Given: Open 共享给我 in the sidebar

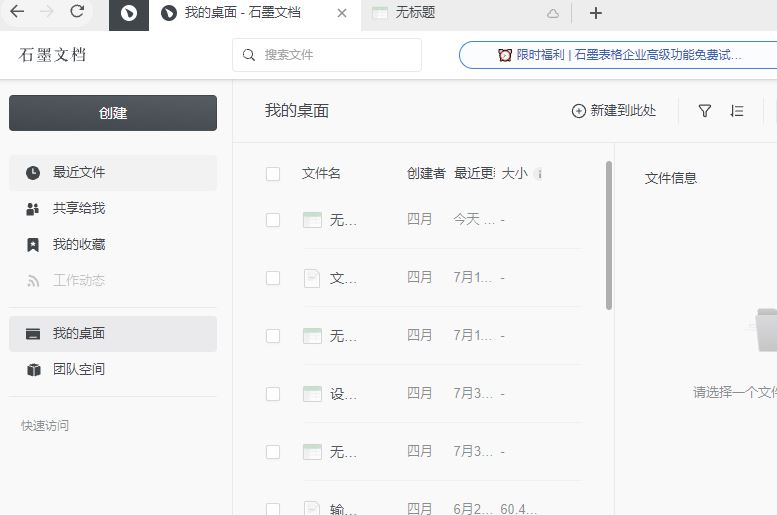Looking at the screenshot, I should (113, 209).
